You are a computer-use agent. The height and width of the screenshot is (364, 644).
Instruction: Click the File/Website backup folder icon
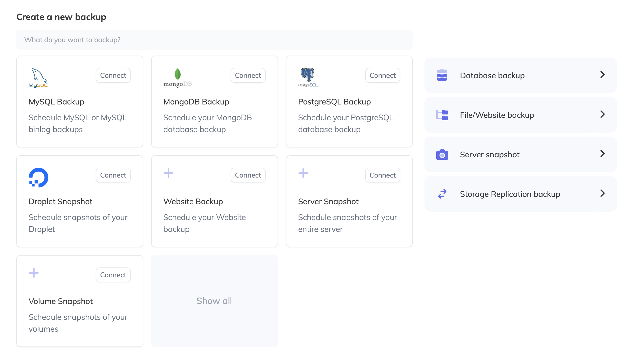click(442, 115)
